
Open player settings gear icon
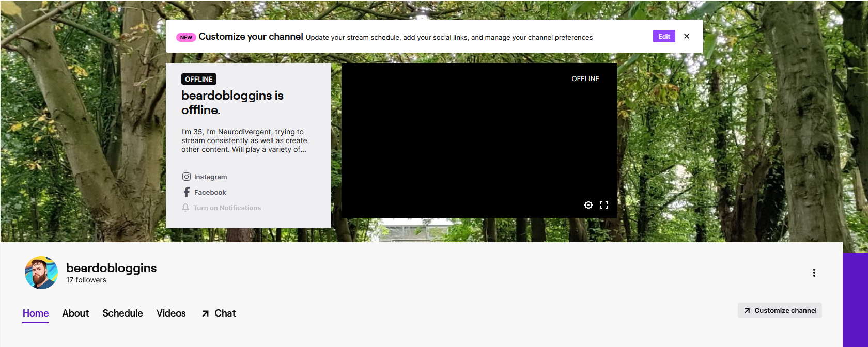588,205
